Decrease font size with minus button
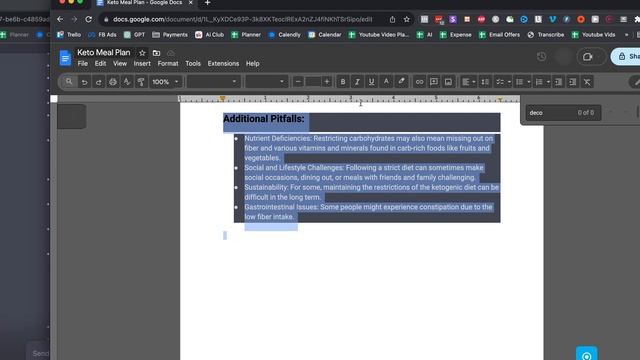Image resolution: width=640 pixels, height=360 pixels. tap(298, 82)
